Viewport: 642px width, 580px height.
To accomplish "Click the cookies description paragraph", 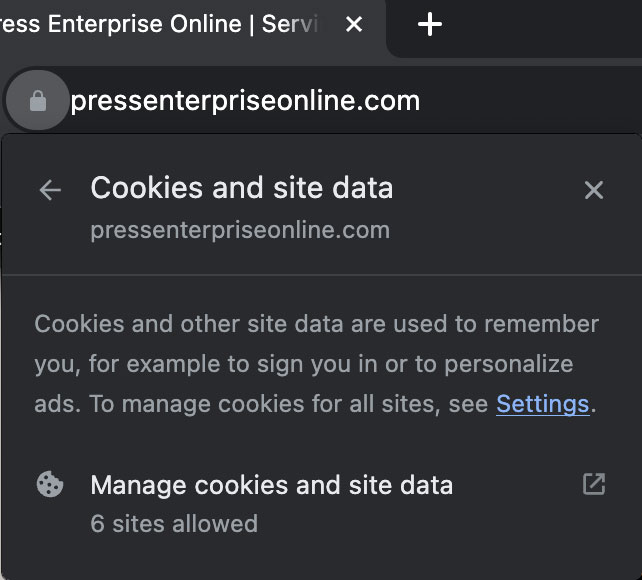I will point(316,364).
